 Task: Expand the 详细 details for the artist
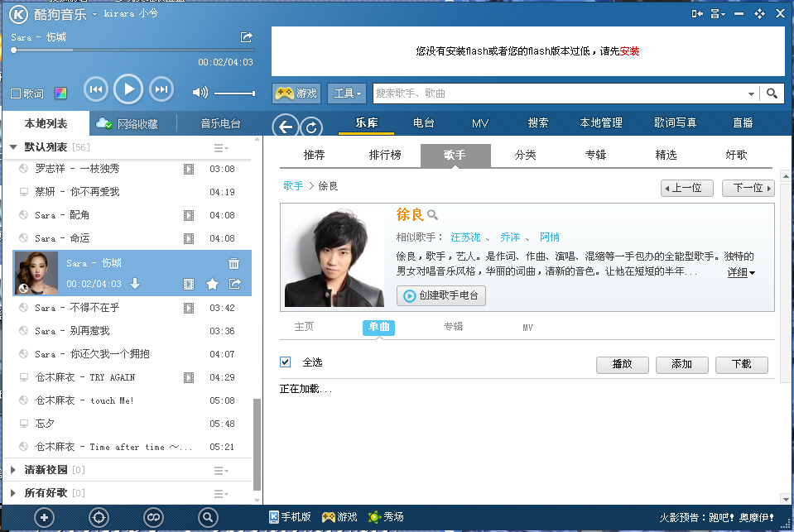pos(741,272)
